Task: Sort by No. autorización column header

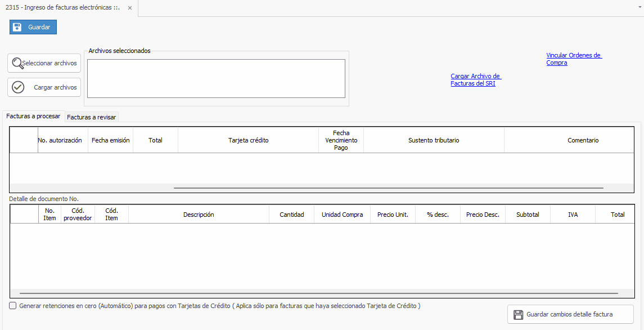Action: tap(60, 140)
